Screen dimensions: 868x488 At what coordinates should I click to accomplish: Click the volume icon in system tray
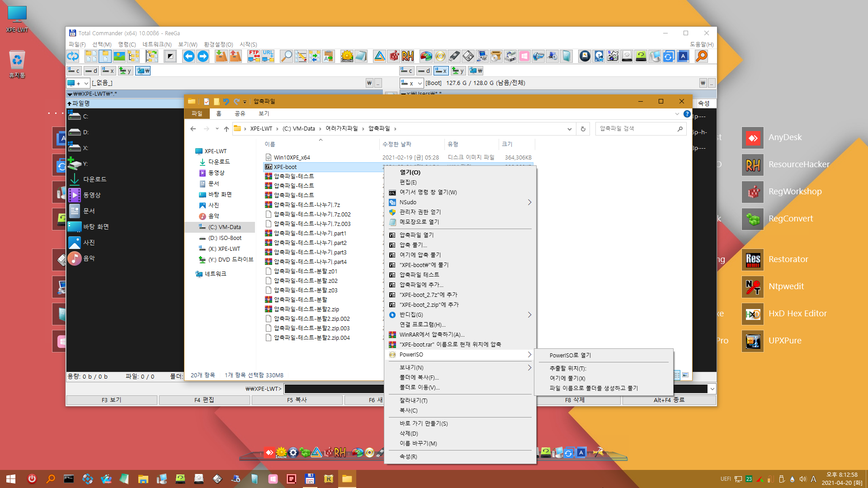(802, 479)
